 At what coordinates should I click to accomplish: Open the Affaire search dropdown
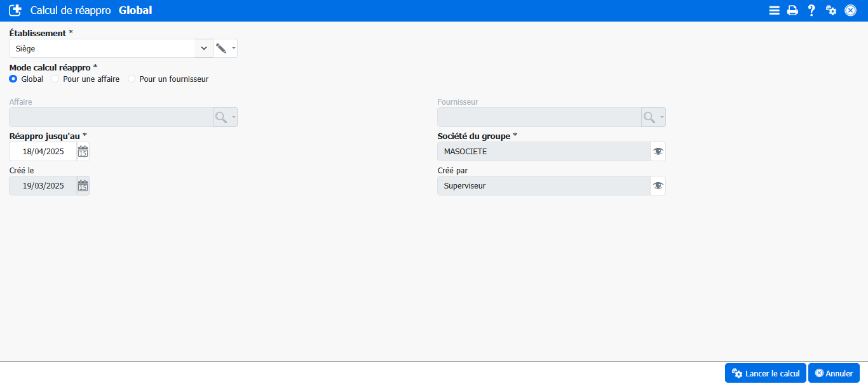click(225, 117)
